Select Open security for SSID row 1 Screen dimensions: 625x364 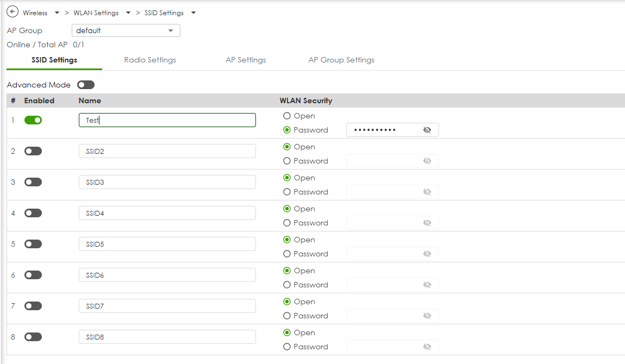(286, 116)
